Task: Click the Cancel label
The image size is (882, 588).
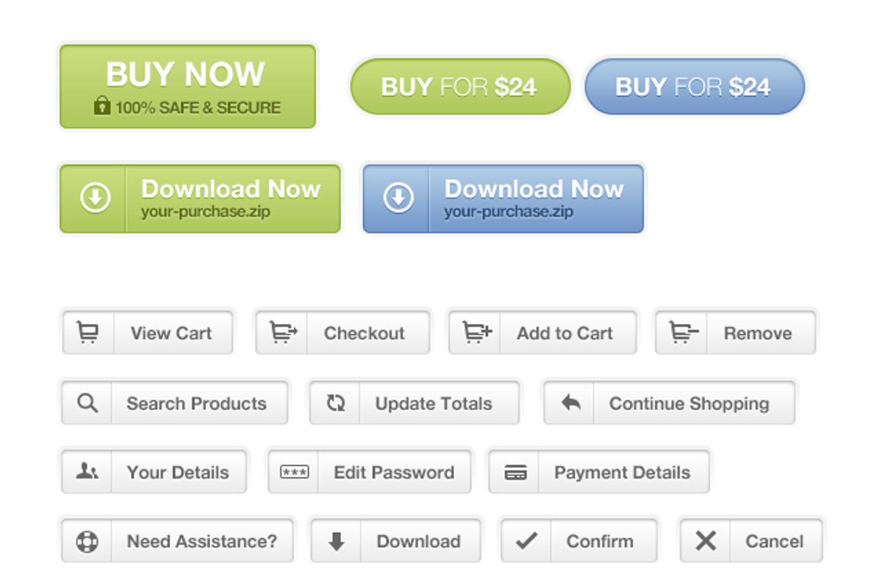Action: coord(775,542)
